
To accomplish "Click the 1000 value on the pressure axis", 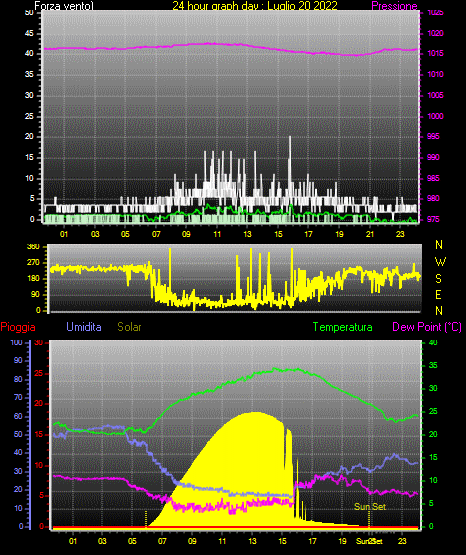I will tap(435, 116).
